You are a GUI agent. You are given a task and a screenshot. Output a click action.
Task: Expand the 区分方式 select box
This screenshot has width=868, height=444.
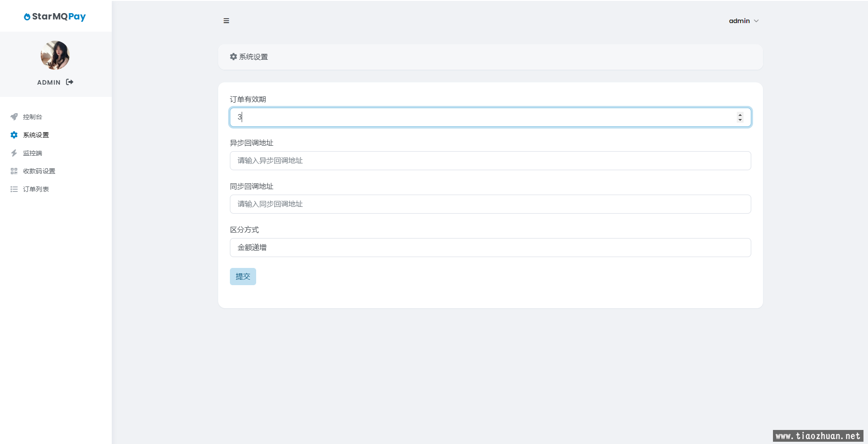pyautogui.click(x=490, y=248)
